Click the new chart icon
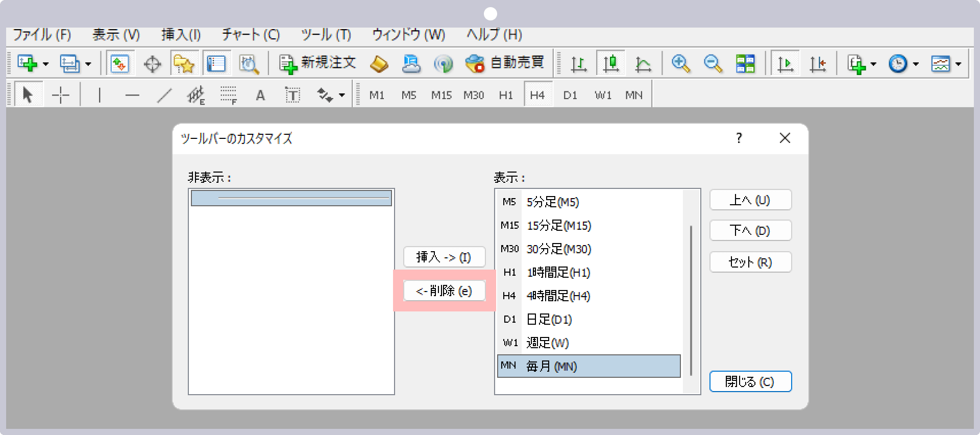 click(x=27, y=63)
